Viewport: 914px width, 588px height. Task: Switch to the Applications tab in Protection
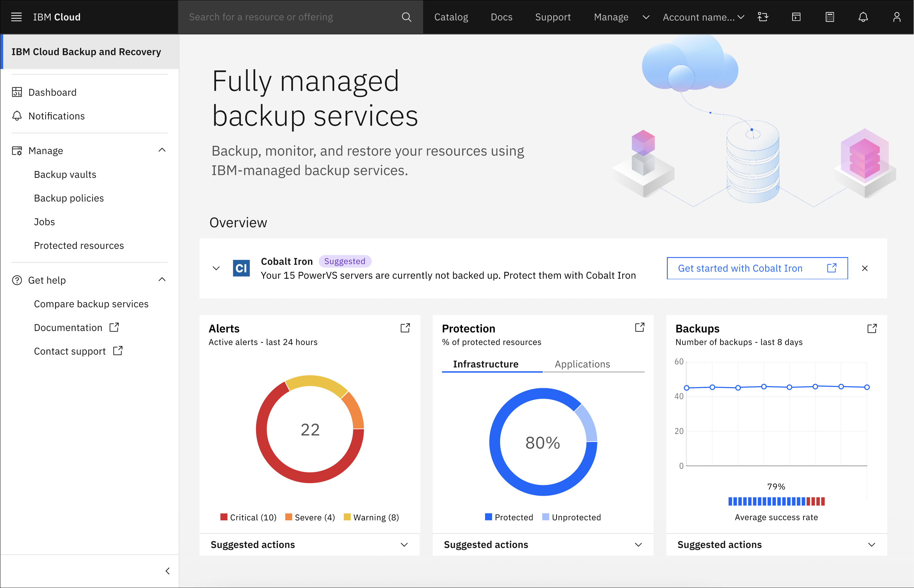point(582,364)
